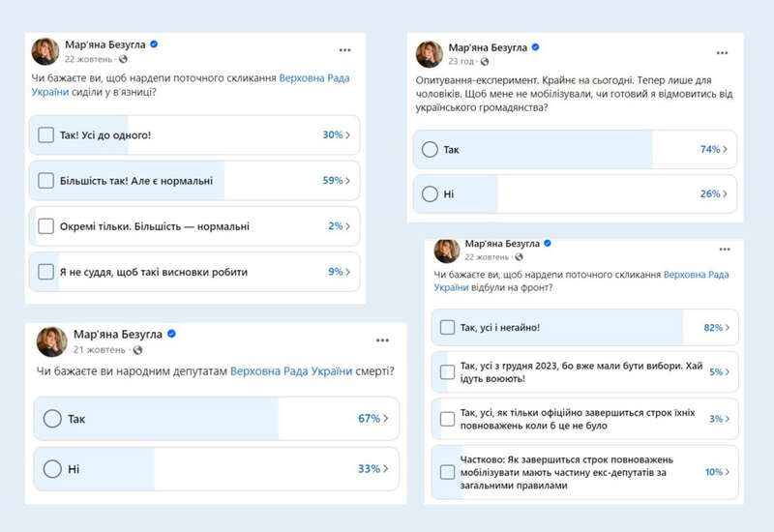
Task: Open Мар'яна Безугла name link on prison poll
Action: pos(104,44)
